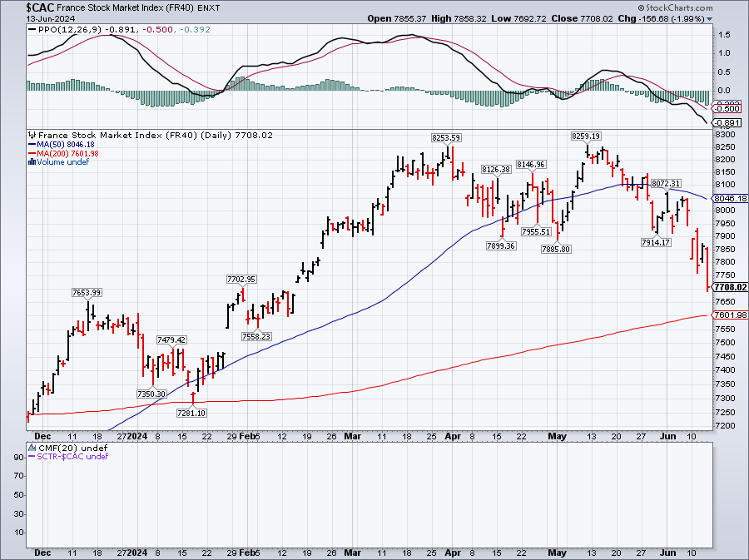
Task: Click the blue MA(50) line marker in legend
Action: [x=31, y=144]
